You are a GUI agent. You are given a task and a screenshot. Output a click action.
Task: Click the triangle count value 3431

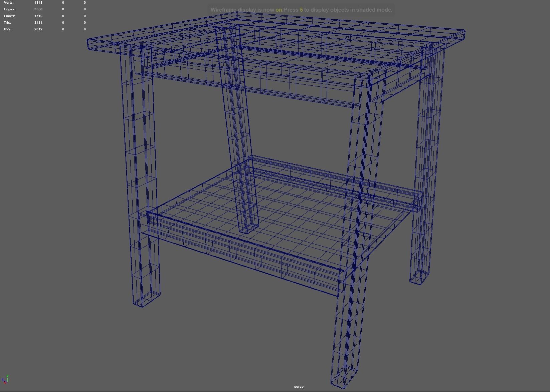coord(38,23)
